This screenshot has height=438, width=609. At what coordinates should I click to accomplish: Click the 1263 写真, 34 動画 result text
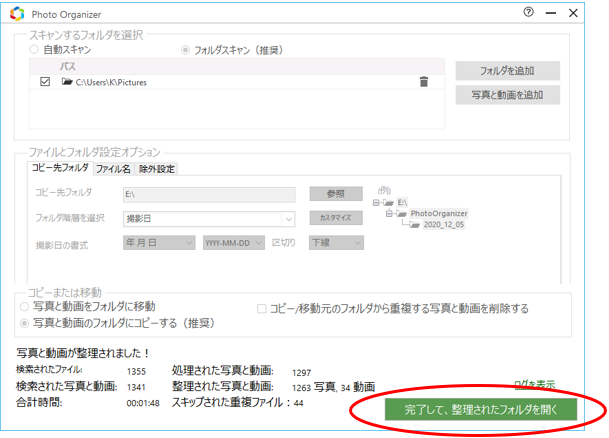(333, 387)
